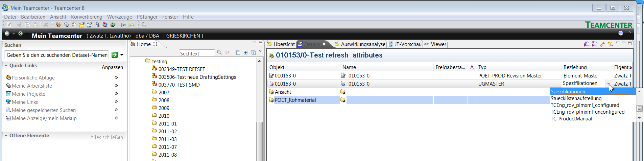Open the filter funnel icon
The height and width of the screenshot is (161, 644).
pos(610,44)
